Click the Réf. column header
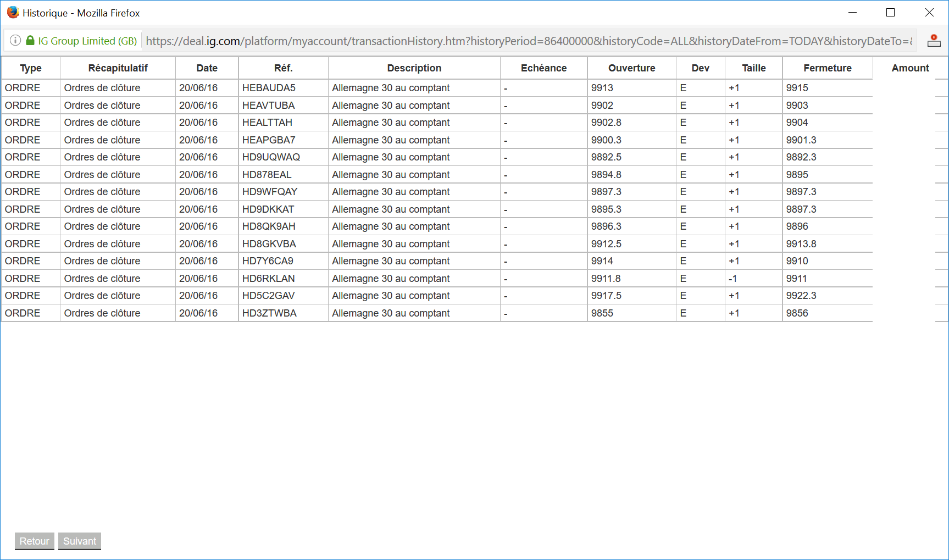This screenshot has width=949, height=560. pos(284,68)
